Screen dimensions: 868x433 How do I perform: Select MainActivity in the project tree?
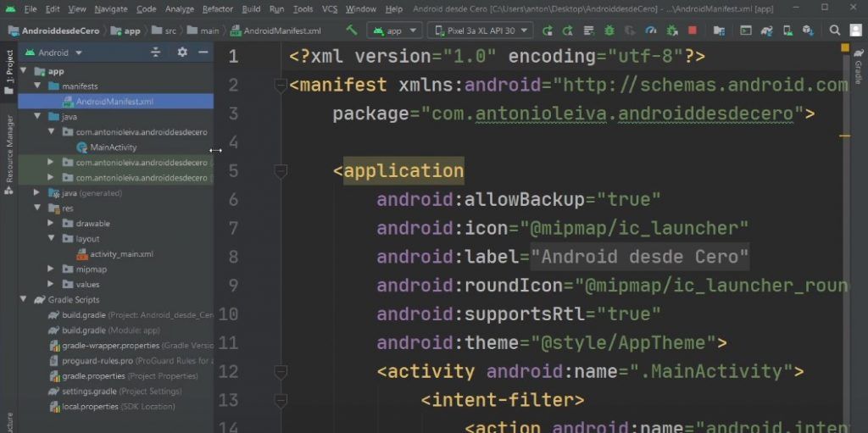[113, 147]
